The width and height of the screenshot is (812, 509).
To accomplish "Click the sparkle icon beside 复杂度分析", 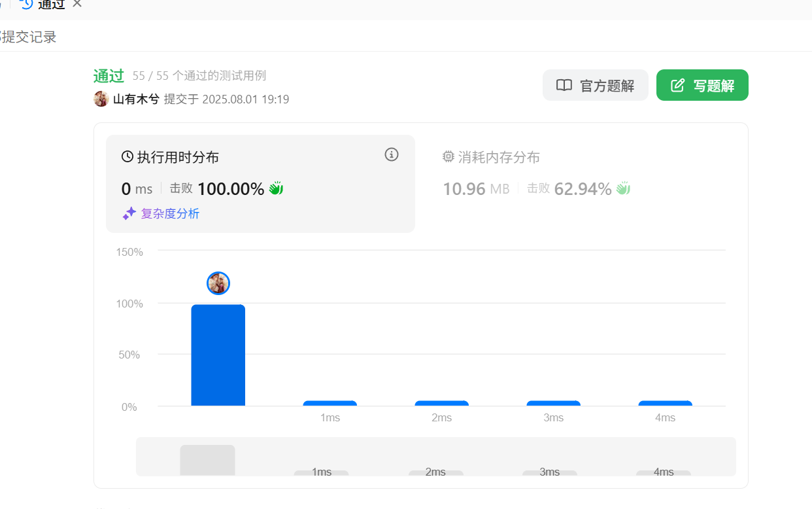I will 129,213.
